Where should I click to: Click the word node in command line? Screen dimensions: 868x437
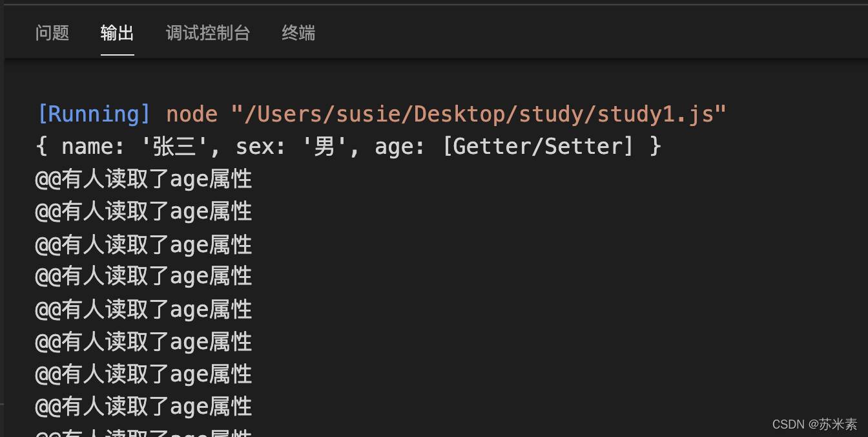coord(192,114)
